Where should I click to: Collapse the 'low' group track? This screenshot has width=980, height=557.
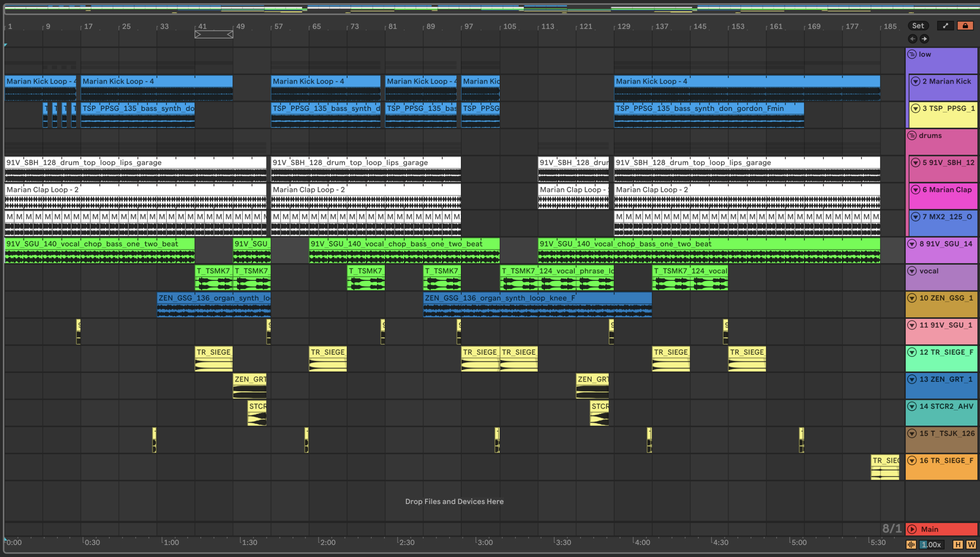[x=912, y=55]
